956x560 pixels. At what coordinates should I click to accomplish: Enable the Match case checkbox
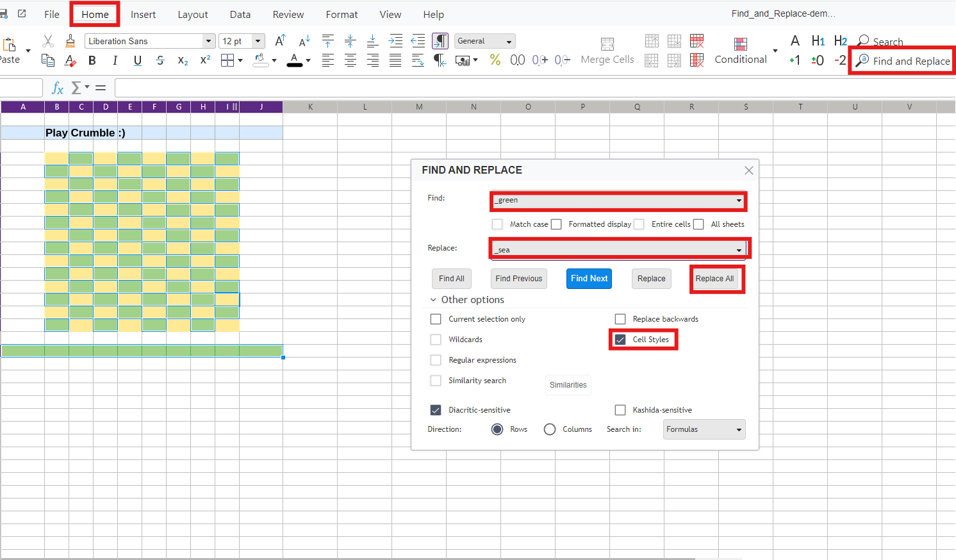497,224
